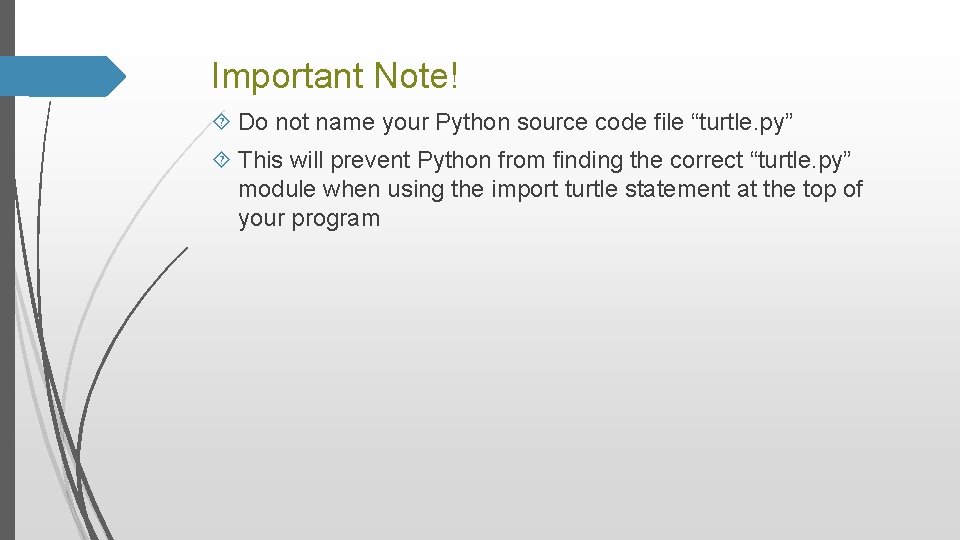The image size is (960, 540).
Task: Place cursor on the word "module"
Action: coord(277,189)
